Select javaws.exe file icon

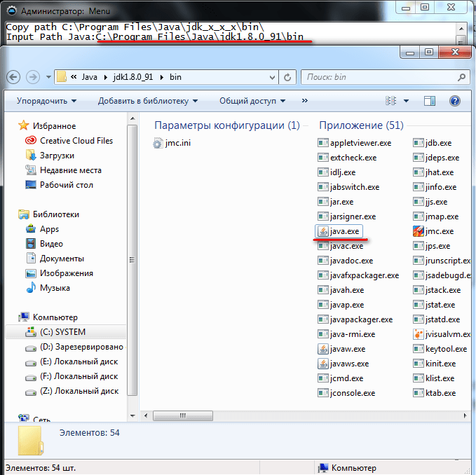point(323,364)
